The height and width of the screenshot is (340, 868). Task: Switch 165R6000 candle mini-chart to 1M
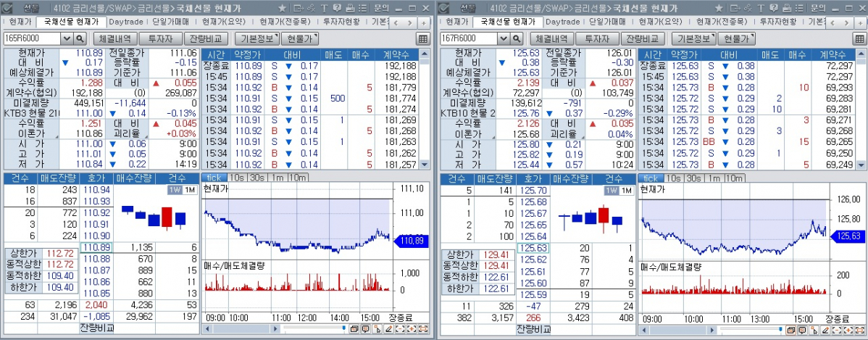pos(189,190)
